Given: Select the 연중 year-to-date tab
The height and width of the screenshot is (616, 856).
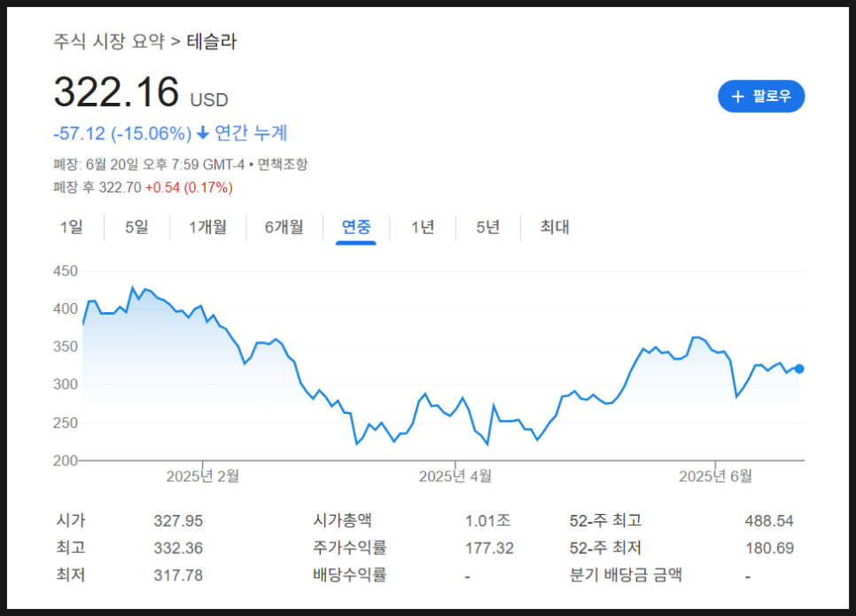Looking at the screenshot, I should [x=356, y=227].
